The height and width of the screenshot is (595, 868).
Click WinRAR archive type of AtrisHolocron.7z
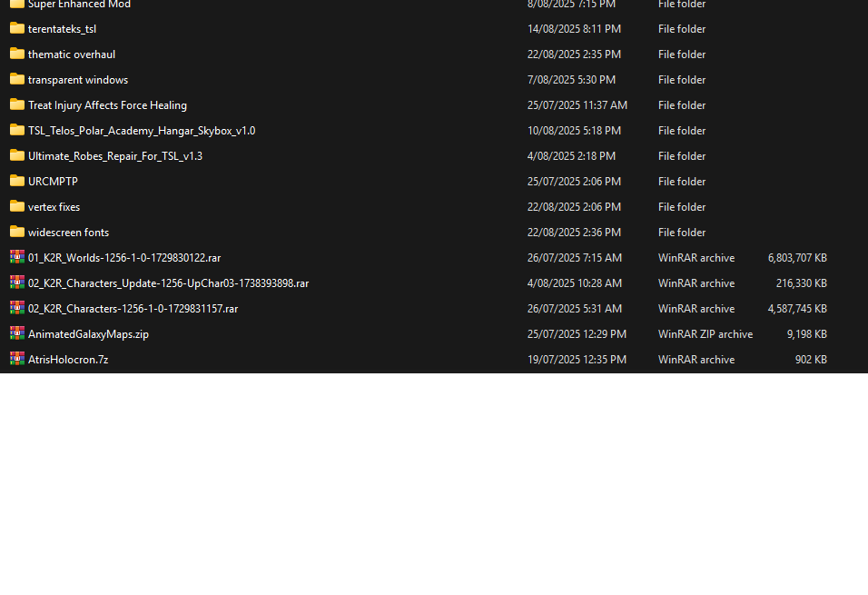tap(696, 360)
